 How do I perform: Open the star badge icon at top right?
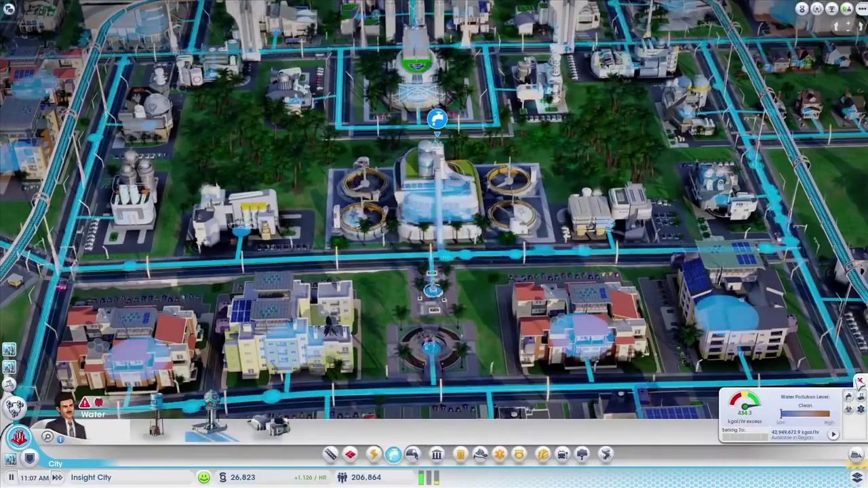pyautogui.click(x=817, y=9)
